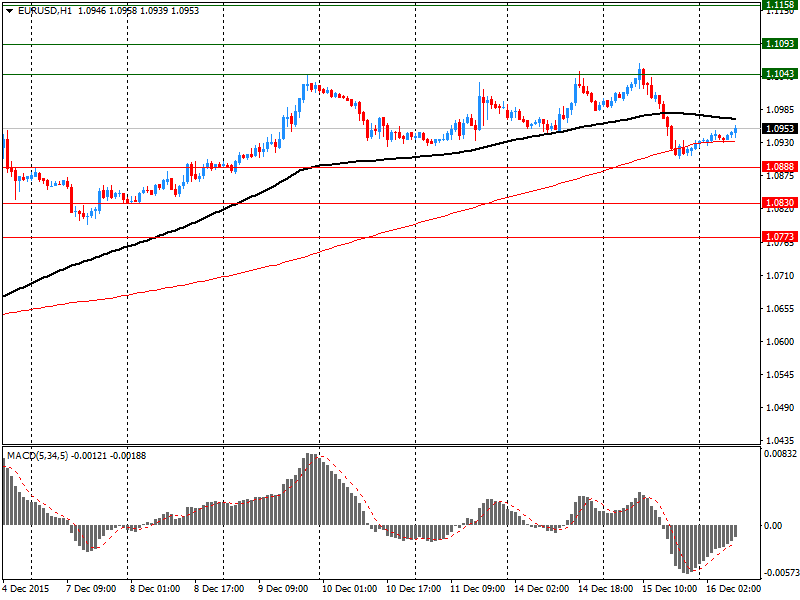Click the -0.00573 MACD scale value
This screenshot has height=600, width=800.
pos(781,573)
